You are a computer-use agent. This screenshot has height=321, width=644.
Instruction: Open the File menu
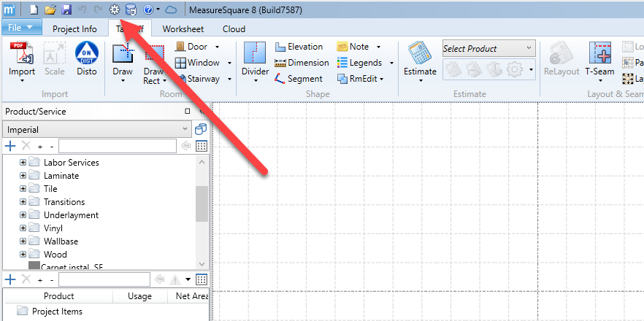21,28
